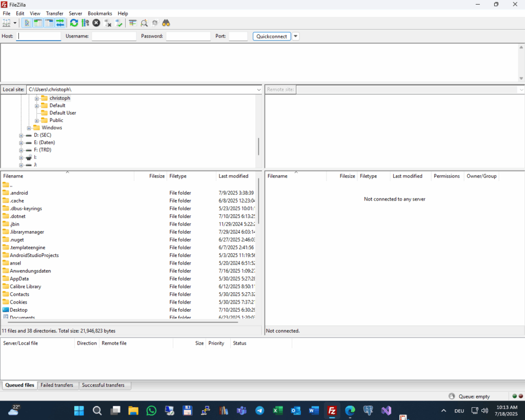The height and width of the screenshot is (420, 525).
Task: Focus the Host input field
Action: [x=38, y=36]
